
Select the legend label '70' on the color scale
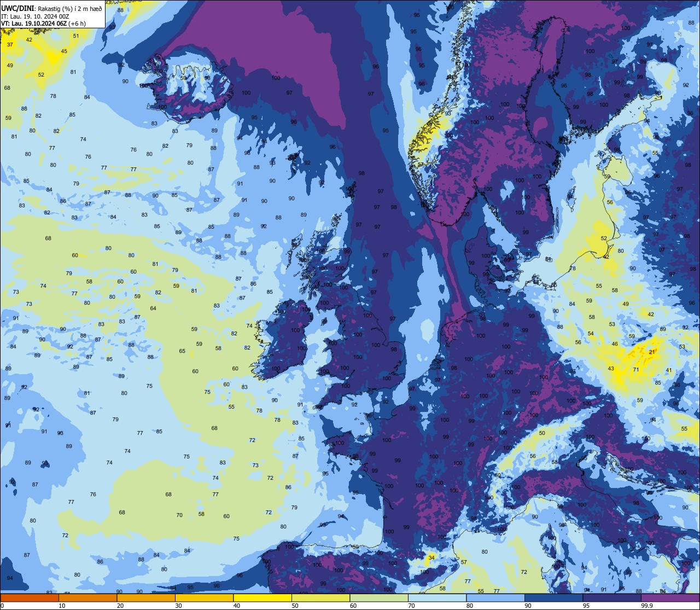[x=412, y=606]
